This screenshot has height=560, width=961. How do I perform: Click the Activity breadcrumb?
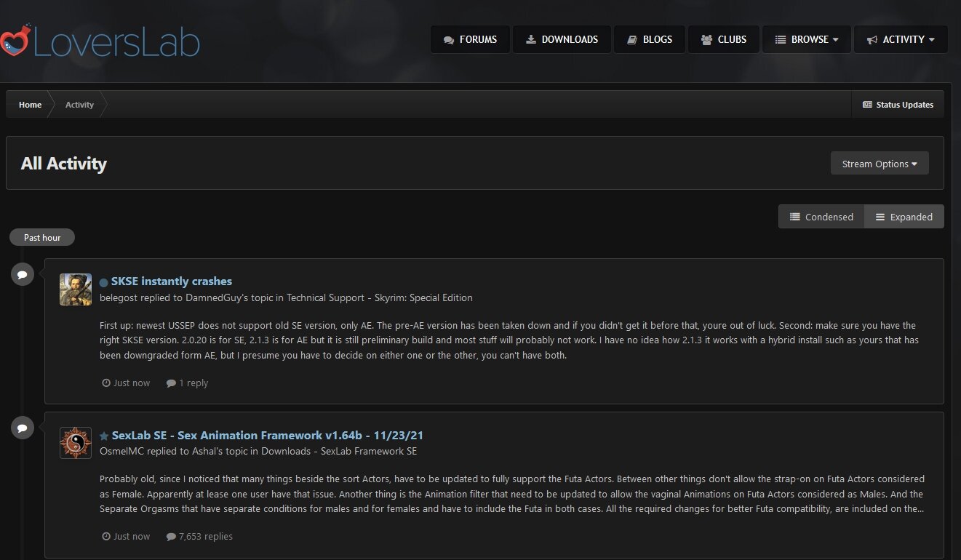tap(79, 105)
